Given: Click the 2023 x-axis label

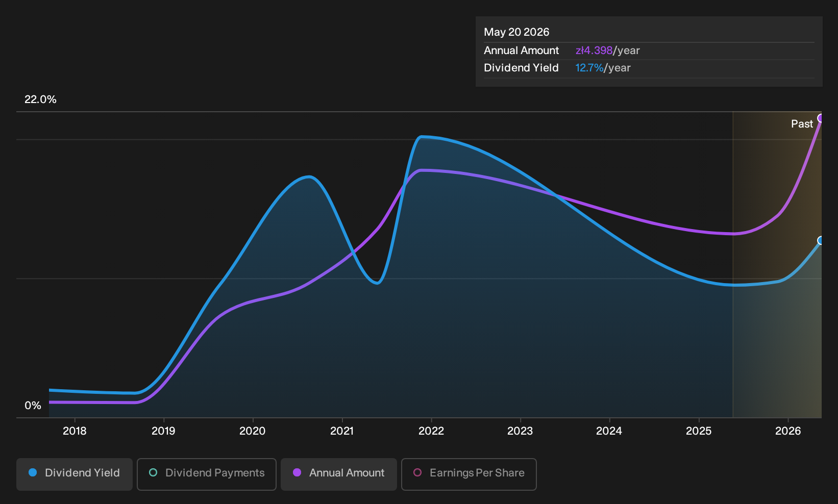Looking at the screenshot, I should pyautogui.click(x=520, y=431).
